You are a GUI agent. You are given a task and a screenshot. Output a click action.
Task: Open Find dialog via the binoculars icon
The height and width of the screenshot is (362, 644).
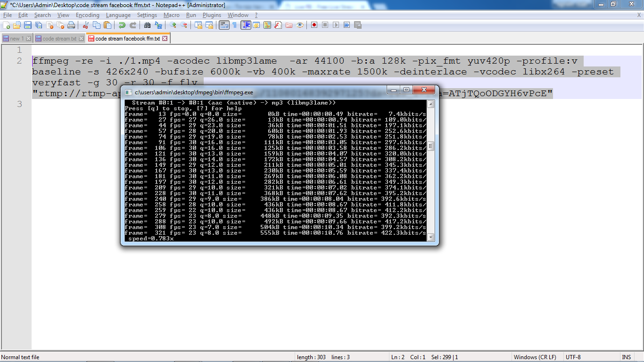tap(148, 25)
